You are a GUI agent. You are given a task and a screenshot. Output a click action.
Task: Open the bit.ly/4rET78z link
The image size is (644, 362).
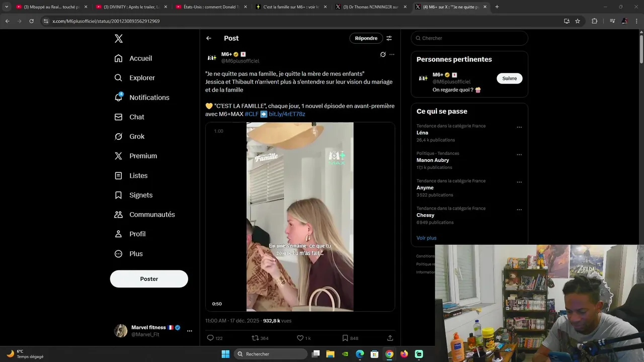(x=287, y=114)
